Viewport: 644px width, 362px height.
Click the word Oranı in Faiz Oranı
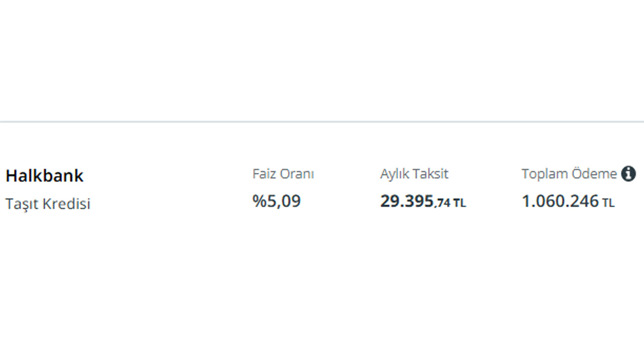pyautogui.click(x=297, y=174)
